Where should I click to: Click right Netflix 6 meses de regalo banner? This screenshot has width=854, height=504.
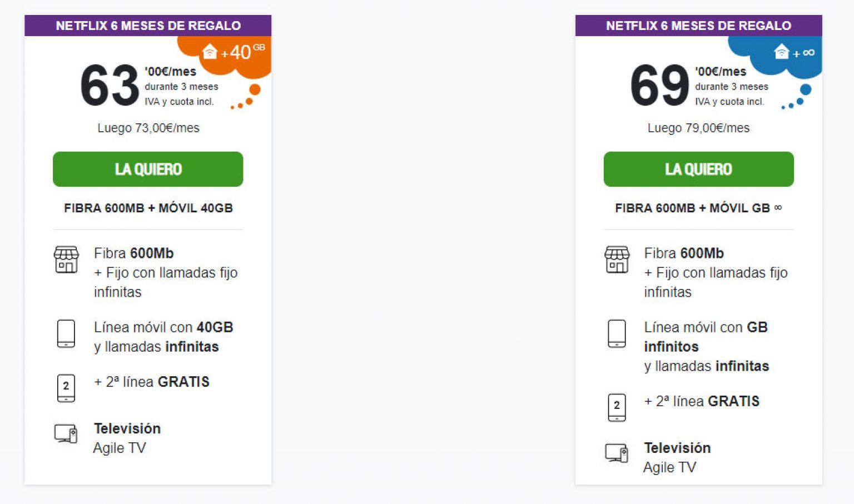point(698,26)
